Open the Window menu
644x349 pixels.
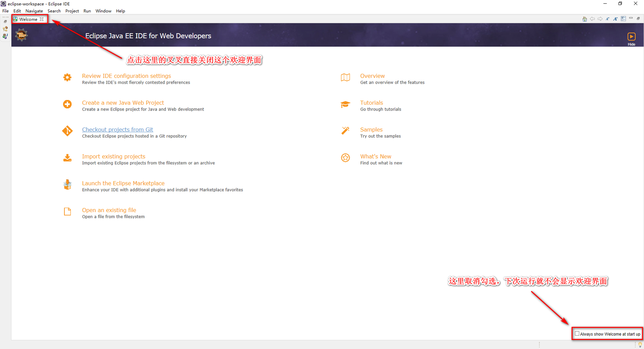pos(103,11)
